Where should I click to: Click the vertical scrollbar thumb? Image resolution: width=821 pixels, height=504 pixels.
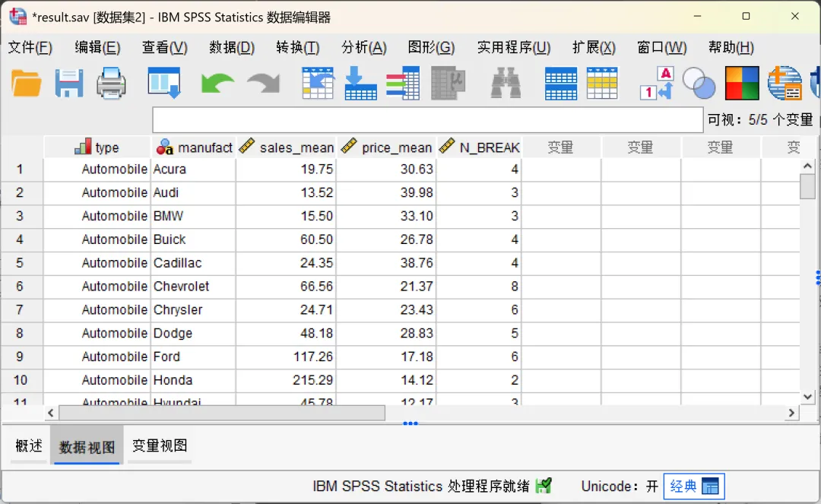tap(807, 187)
